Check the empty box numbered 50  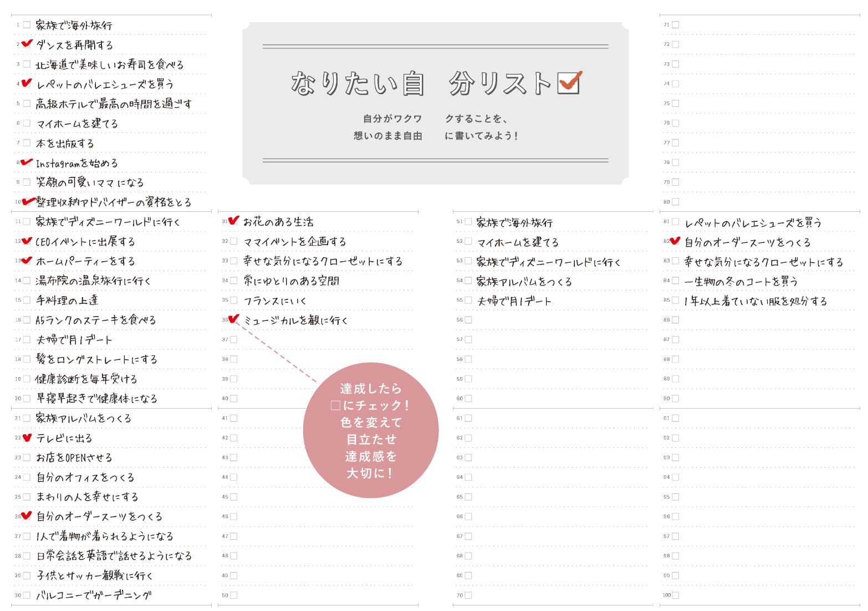pyautogui.click(x=234, y=595)
